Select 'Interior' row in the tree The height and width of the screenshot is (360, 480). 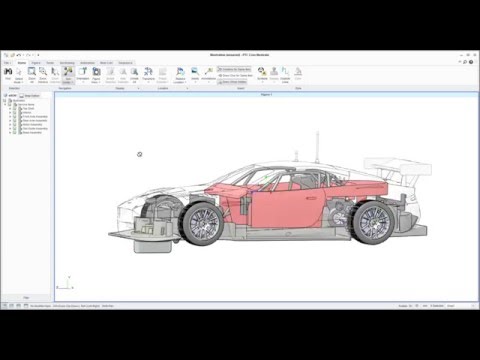point(27,112)
